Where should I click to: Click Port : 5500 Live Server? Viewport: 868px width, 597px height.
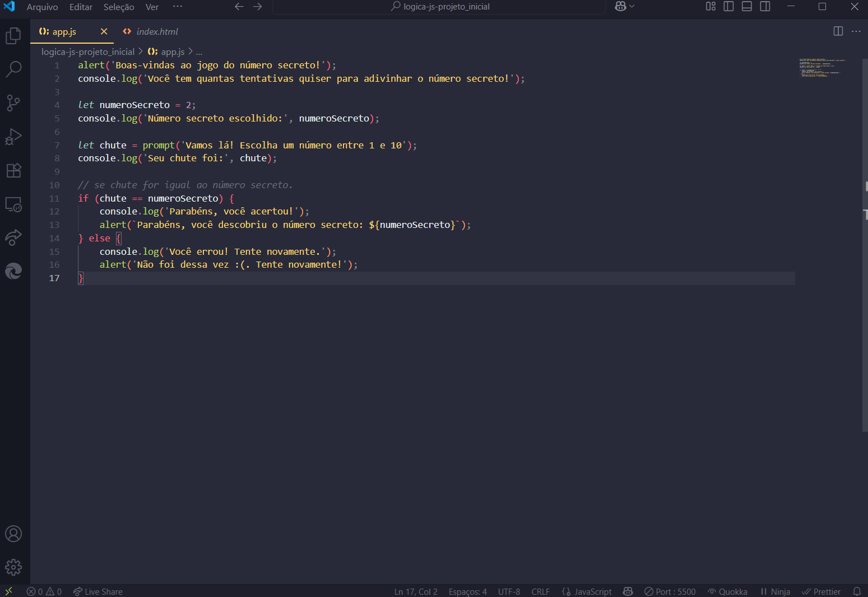[x=670, y=591]
